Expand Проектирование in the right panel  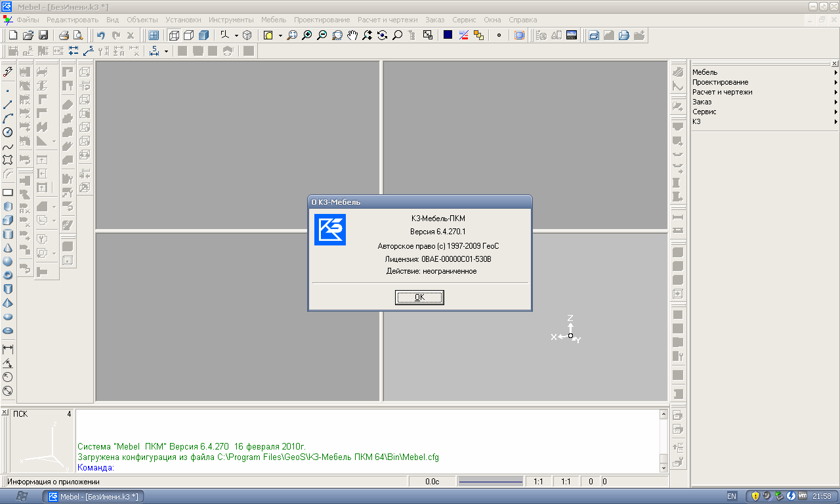click(765, 82)
